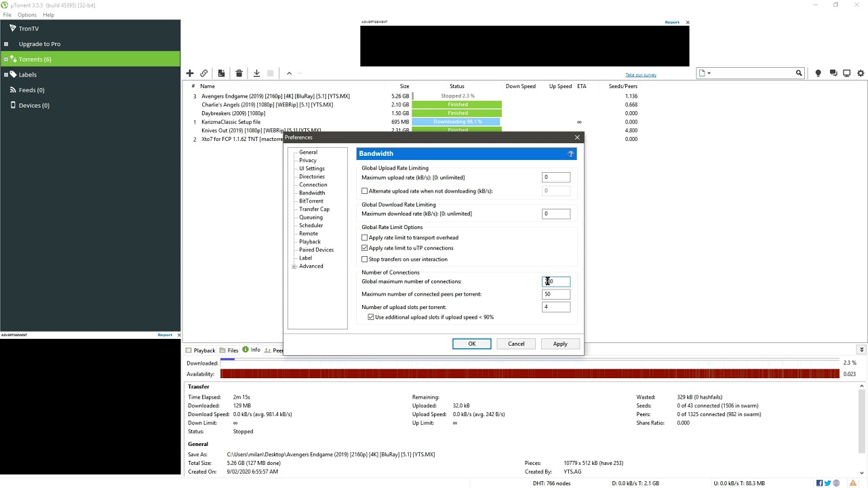Click Global maximum number of connections field
Screen dimensions: 868x488
coord(556,281)
